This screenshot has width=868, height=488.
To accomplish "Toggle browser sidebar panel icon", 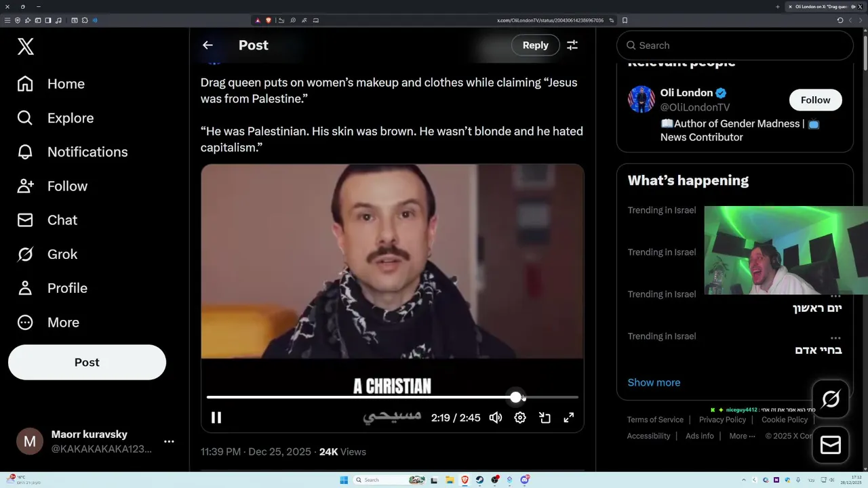I will [48, 20].
